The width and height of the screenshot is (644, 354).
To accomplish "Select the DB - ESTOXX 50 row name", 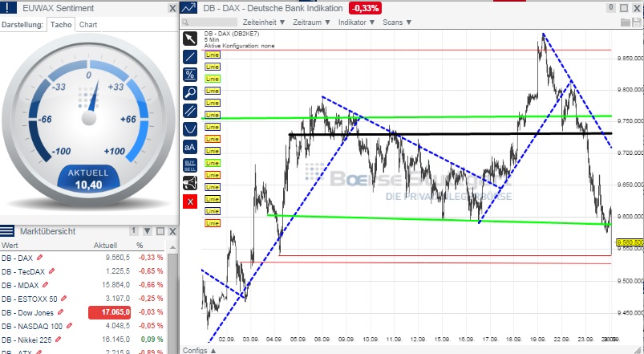I will (x=29, y=299).
